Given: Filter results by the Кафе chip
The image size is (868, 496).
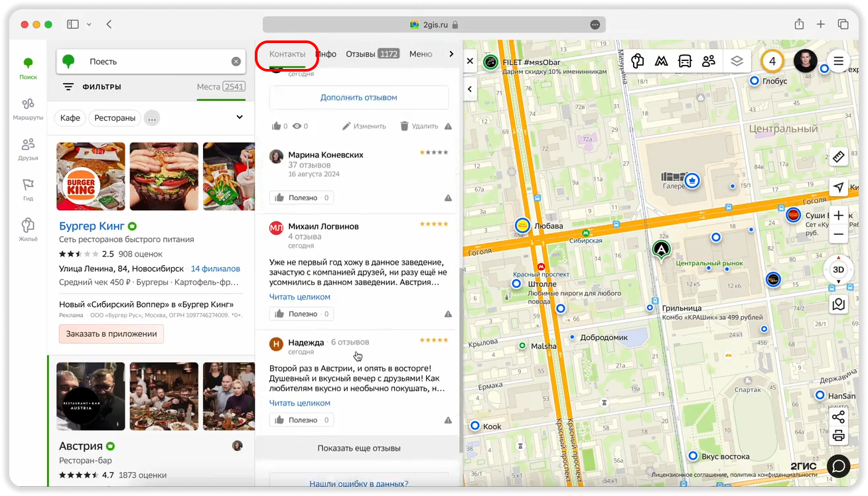Looking at the screenshot, I should (x=70, y=118).
